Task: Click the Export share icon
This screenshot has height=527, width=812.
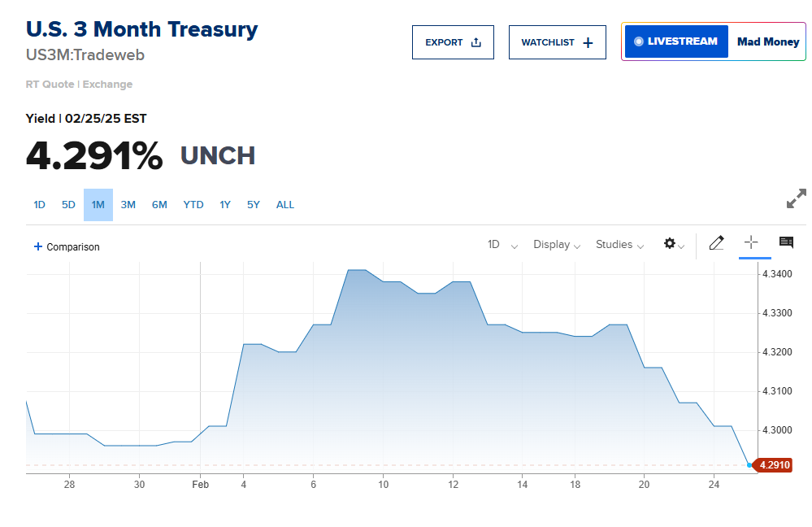Action: [476, 42]
